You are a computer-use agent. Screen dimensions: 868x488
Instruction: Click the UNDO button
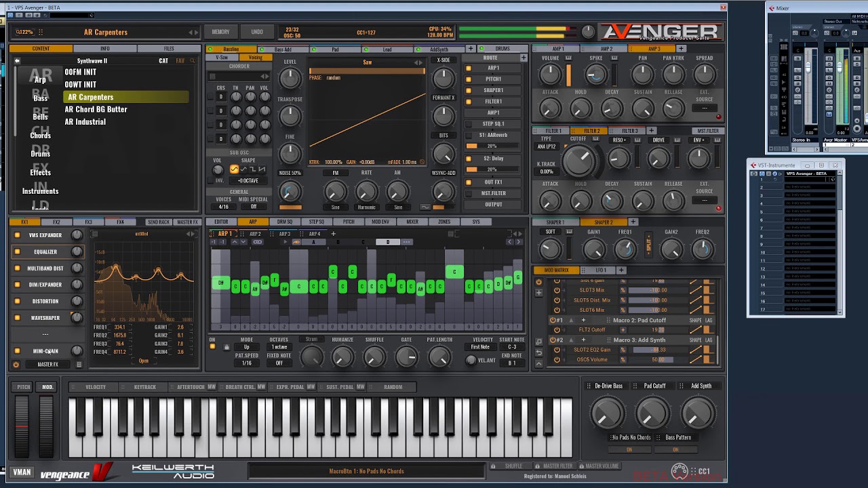click(257, 32)
